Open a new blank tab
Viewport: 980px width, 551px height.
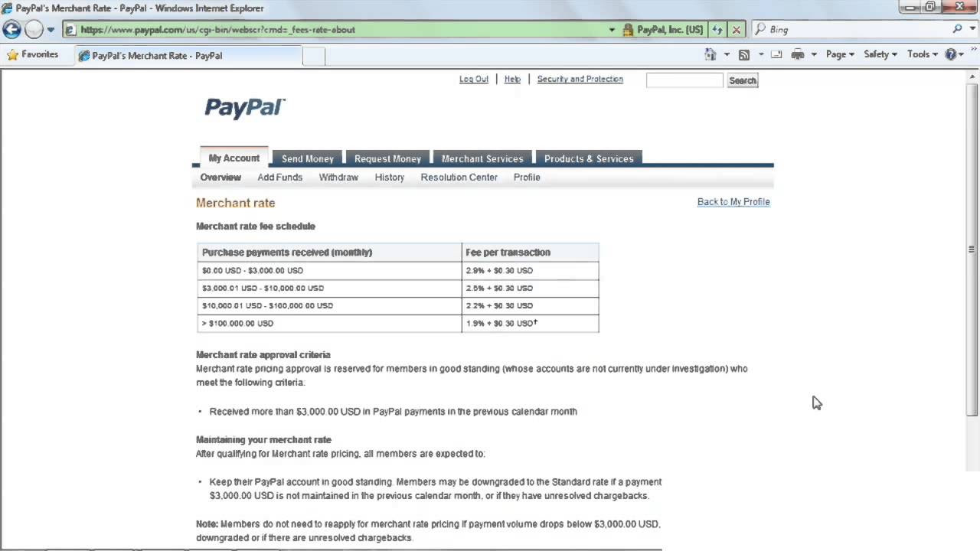click(x=314, y=56)
